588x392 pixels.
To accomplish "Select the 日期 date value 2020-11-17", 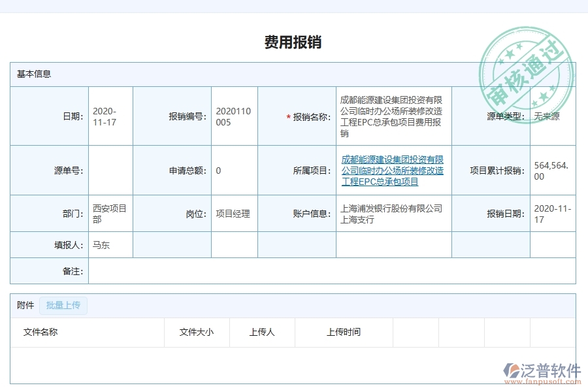I will click(x=109, y=115).
